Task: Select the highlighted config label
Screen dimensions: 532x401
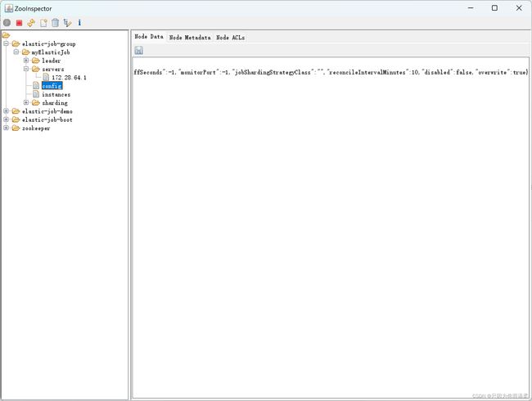Action: 52,86
